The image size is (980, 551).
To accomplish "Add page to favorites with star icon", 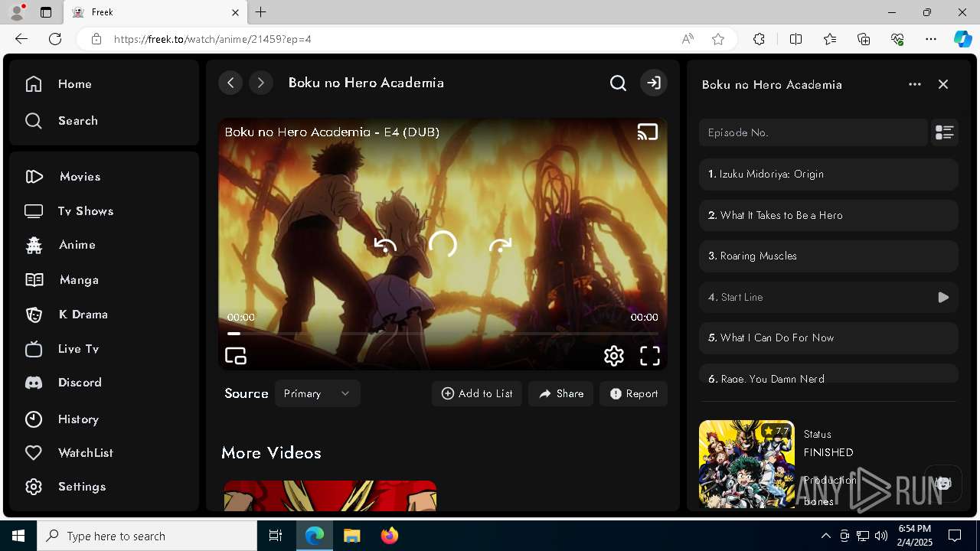I will coord(718,39).
